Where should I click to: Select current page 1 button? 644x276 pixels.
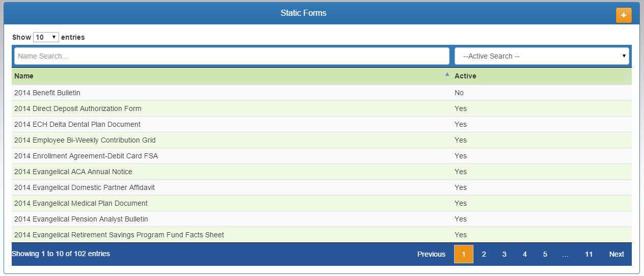(463, 254)
